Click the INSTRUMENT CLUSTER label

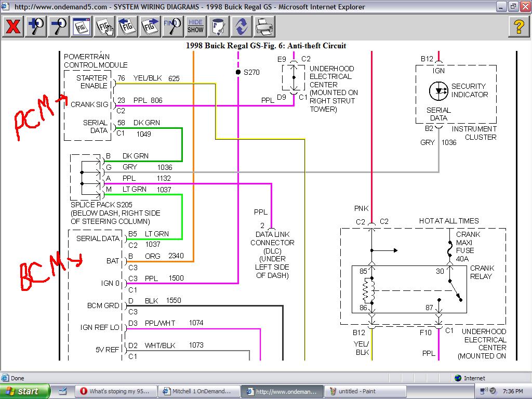pos(474,133)
